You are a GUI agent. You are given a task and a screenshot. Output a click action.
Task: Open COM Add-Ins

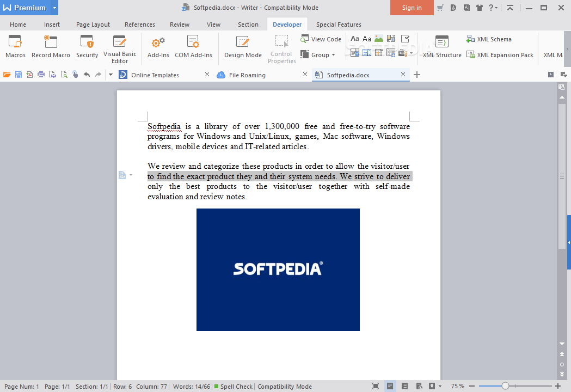[x=193, y=47]
